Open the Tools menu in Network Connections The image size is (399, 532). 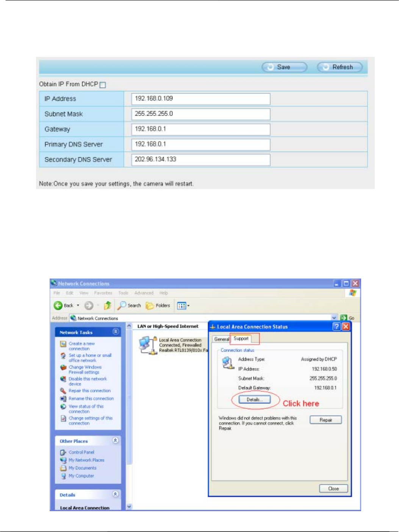point(123,293)
